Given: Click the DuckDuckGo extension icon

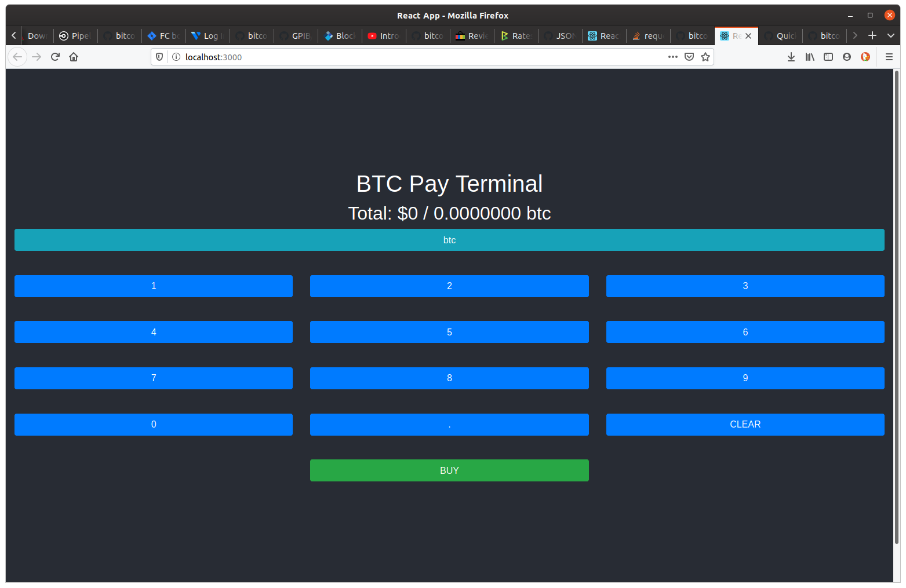Looking at the screenshot, I should pos(865,57).
